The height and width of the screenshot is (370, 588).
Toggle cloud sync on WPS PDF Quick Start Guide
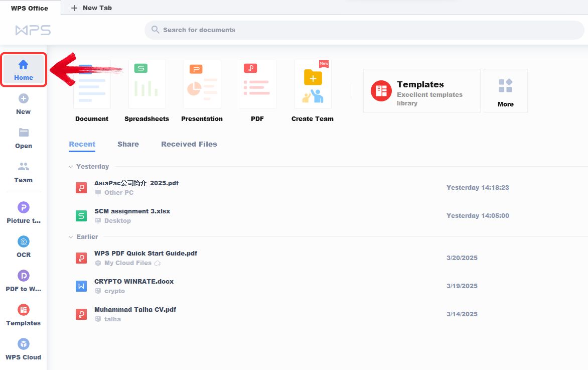click(158, 263)
